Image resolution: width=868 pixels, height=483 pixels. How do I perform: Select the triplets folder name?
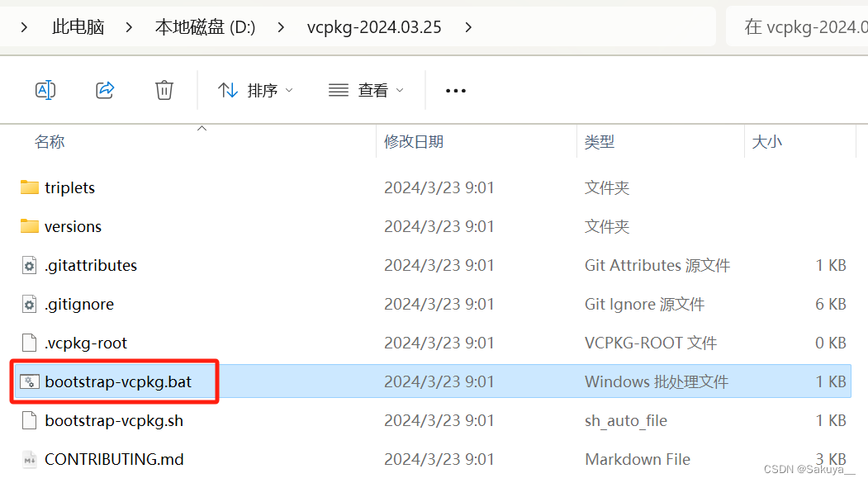click(69, 187)
